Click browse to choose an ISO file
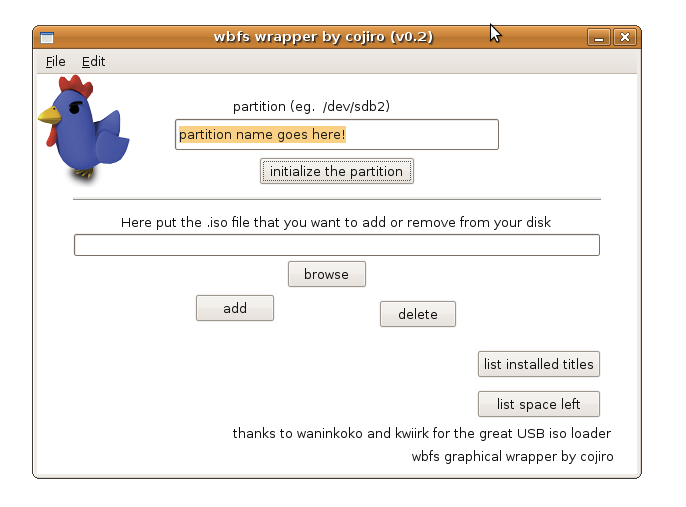 click(x=326, y=274)
